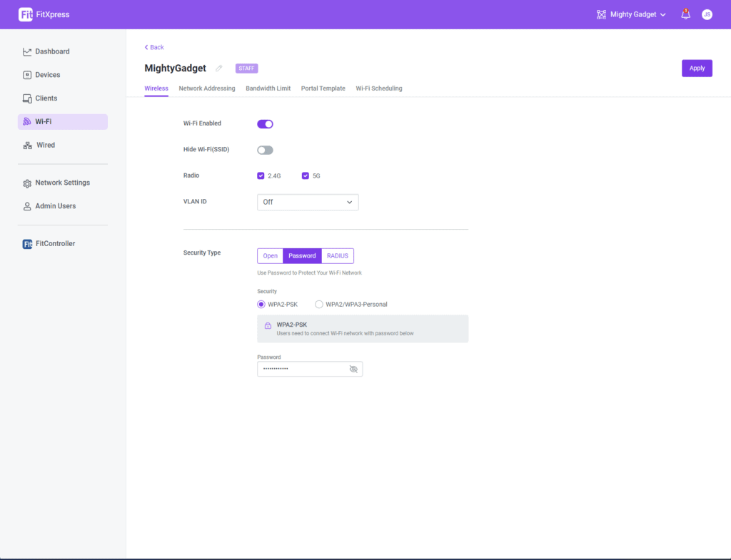This screenshot has height=560, width=731.
Task: Show password with the eye icon
Action: coord(353,369)
